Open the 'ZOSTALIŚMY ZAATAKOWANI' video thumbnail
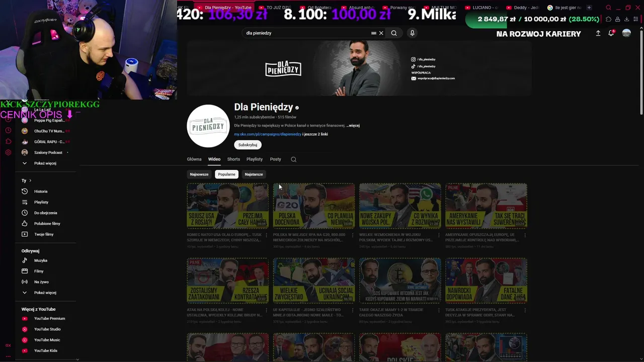This screenshot has height=362, width=644. tap(227, 281)
